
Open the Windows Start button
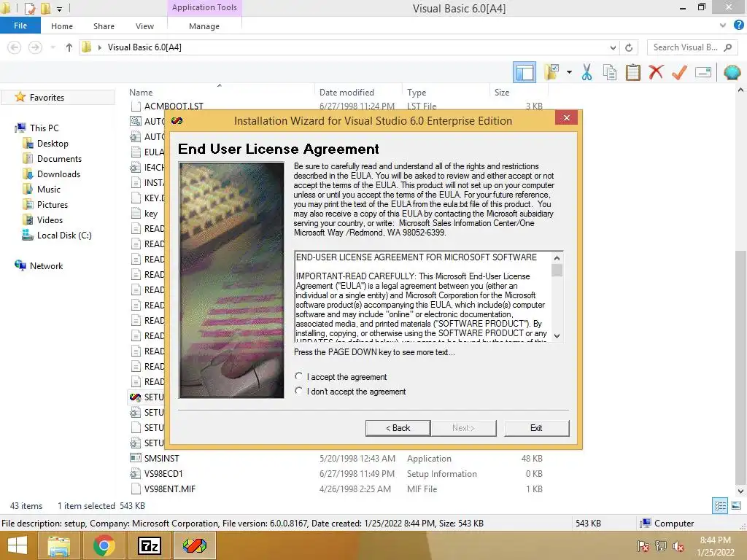pos(18,545)
